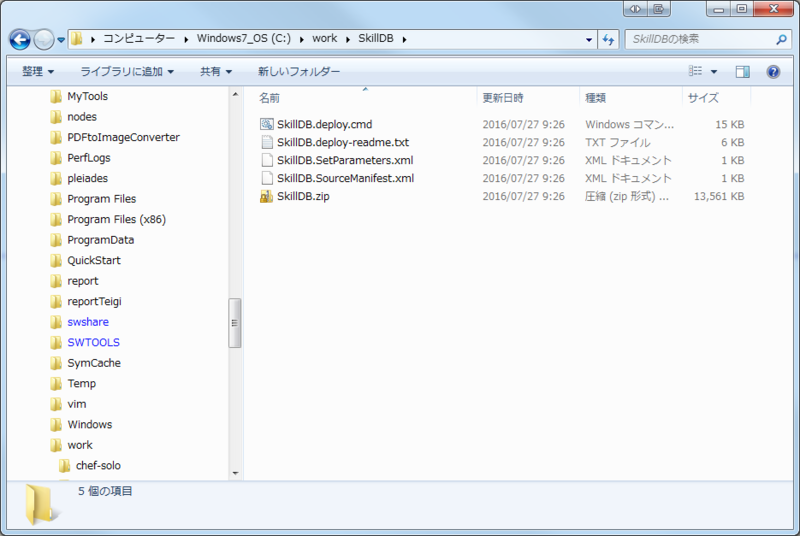
Task: Click the folder icon in the address bar
Action: pos(77,39)
